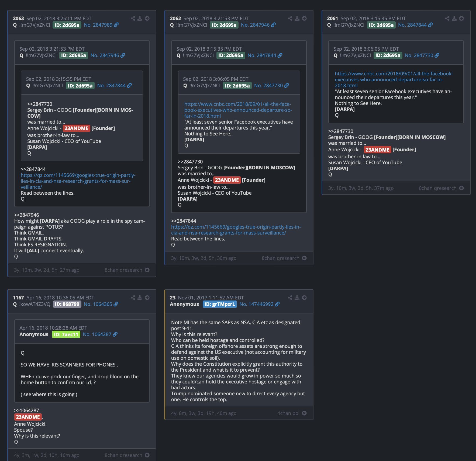Open link No. 147446992 in post 23
The image size is (476, 461).
[260, 304]
